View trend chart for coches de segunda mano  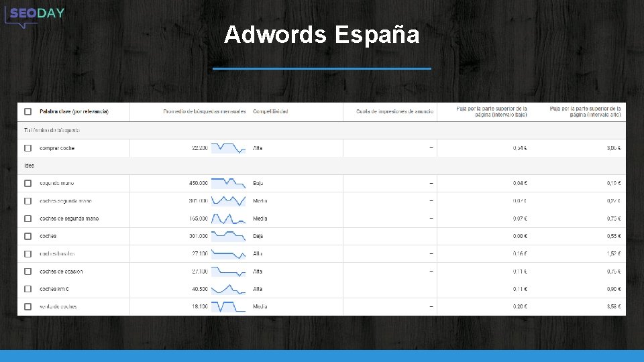pos(228,219)
